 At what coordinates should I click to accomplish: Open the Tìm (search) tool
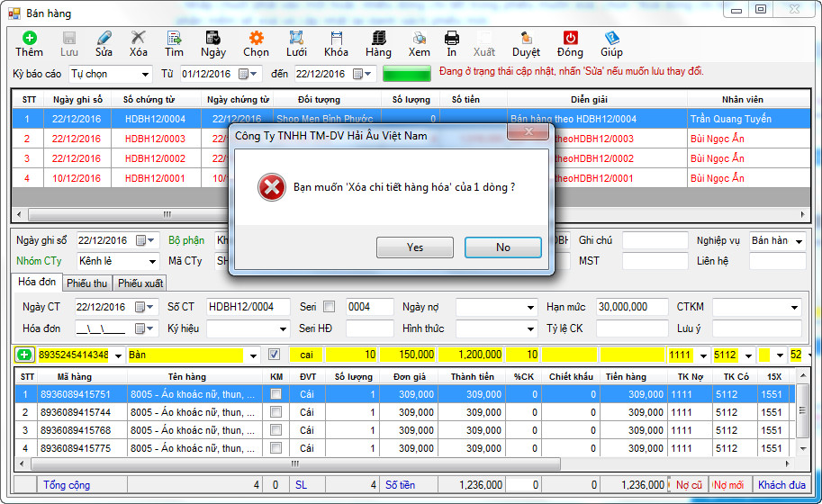tap(174, 38)
